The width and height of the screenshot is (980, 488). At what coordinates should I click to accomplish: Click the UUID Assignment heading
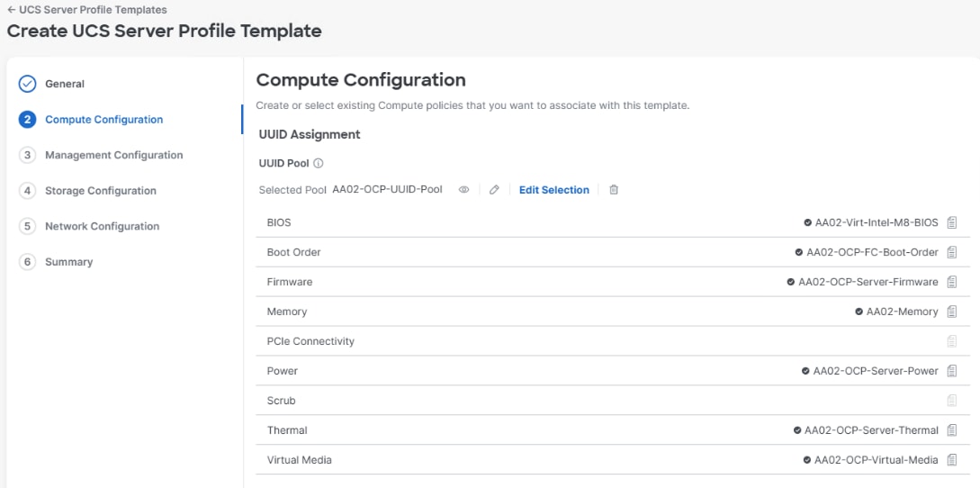310,134
